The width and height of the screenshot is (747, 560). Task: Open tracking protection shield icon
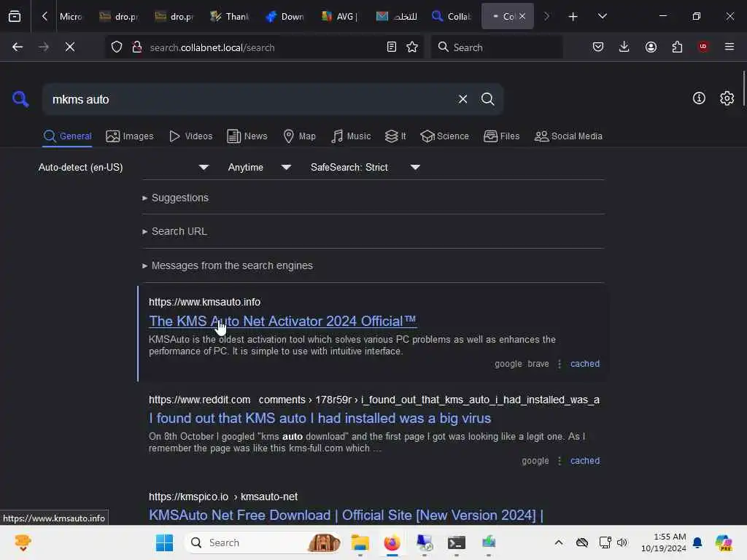pyautogui.click(x=117, y=47)
